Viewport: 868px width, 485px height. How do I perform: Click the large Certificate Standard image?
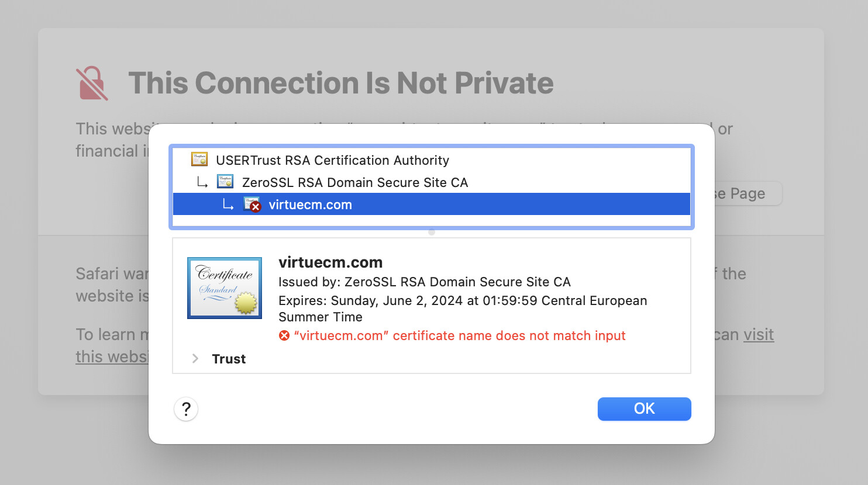click(x=225, y=288)
